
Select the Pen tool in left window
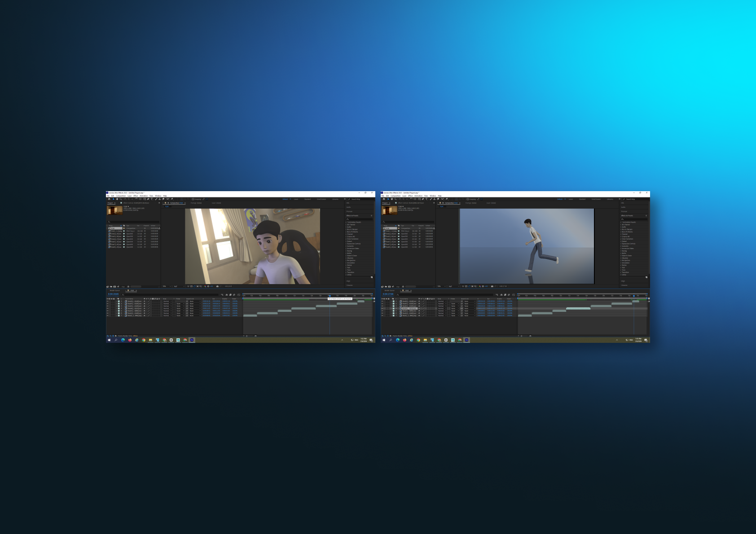[x=148, y=199]
